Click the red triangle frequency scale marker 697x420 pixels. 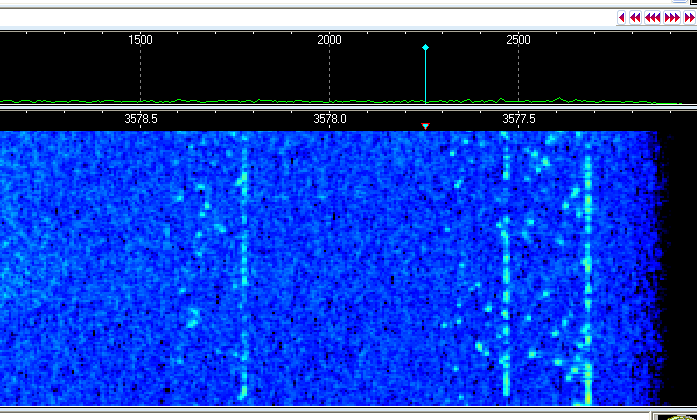click(x=426, y=126)
